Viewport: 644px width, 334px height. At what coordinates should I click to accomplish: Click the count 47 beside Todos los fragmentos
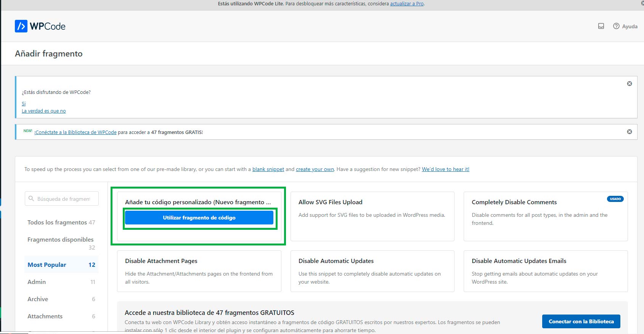click(x=92, y=223)
